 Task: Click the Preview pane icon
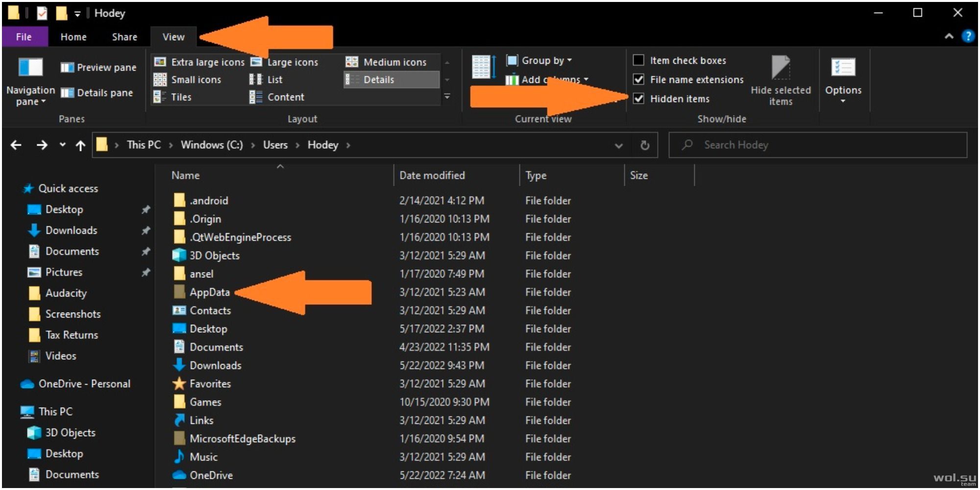point(67,67)
